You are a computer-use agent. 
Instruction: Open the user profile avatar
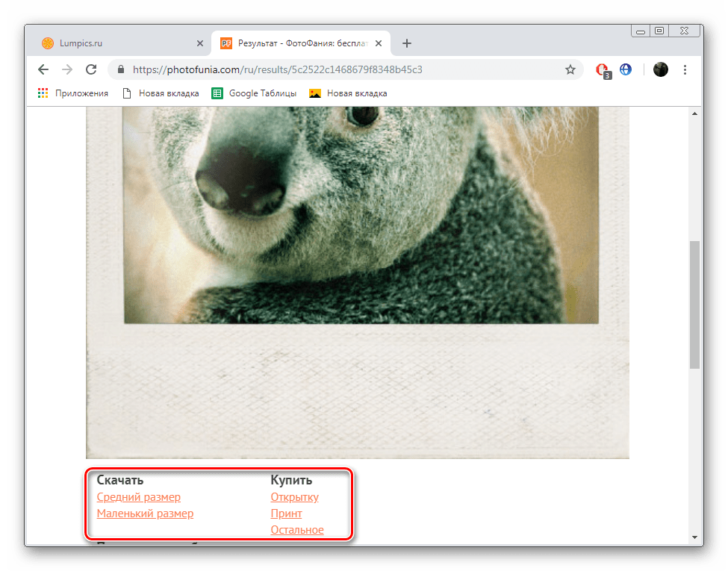[660, 69]
